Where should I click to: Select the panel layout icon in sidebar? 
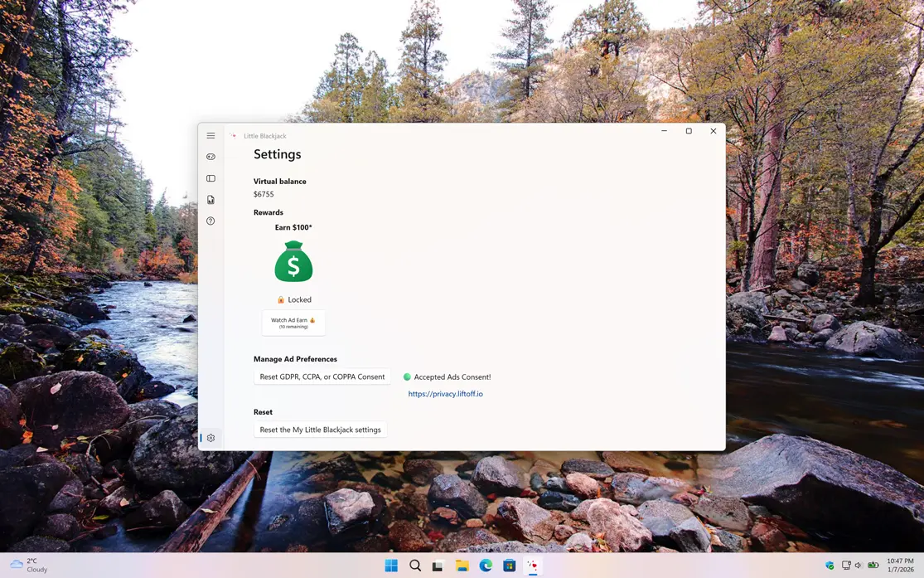click(210, 178)
